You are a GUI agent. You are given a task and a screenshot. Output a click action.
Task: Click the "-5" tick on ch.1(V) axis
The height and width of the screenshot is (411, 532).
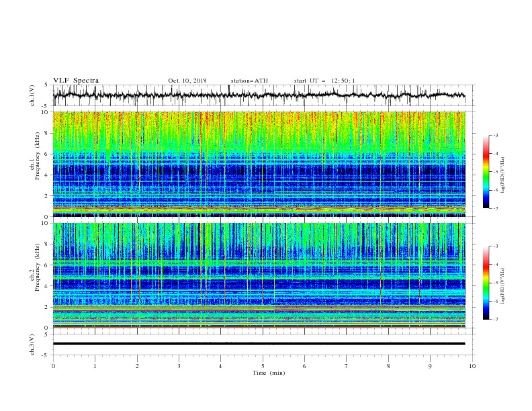click(46, 106)
